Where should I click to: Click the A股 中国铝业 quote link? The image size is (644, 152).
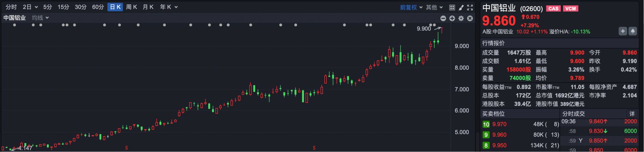coord(498,32)
